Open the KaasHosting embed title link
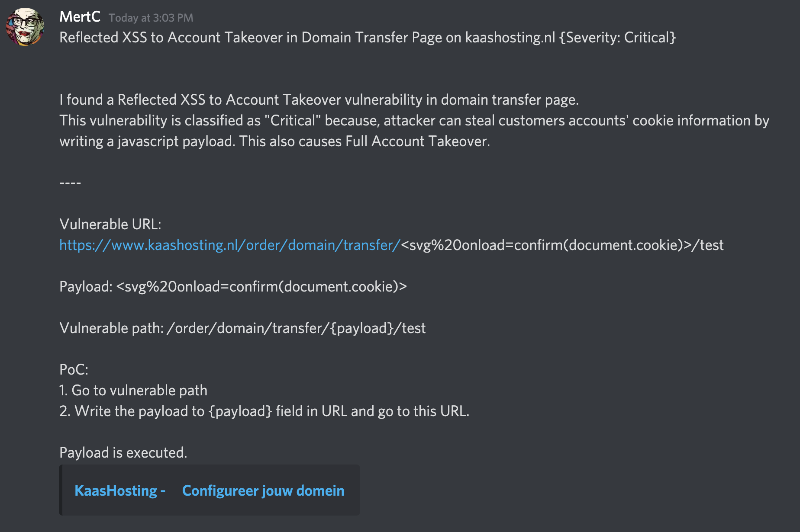800x532 pixels. pos(209,490)
